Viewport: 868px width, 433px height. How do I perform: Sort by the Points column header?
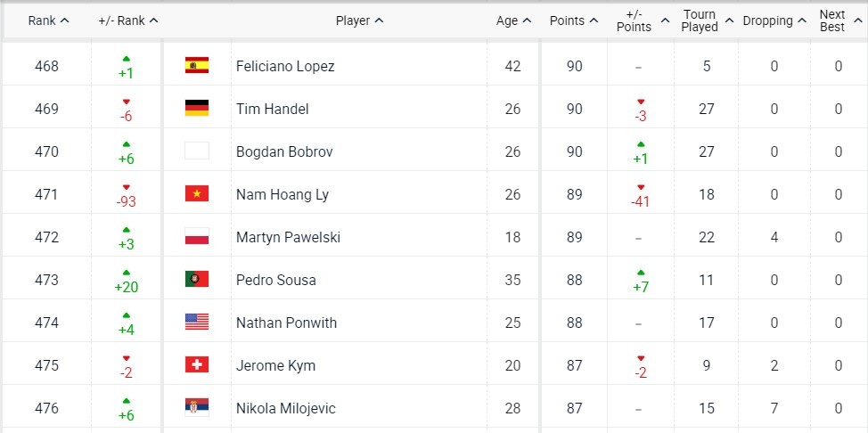572,20
